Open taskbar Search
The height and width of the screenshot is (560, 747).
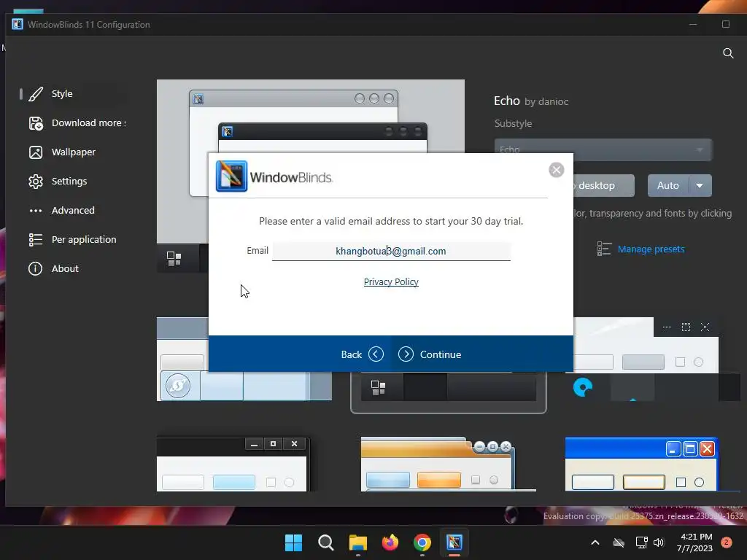click(326, 542)
